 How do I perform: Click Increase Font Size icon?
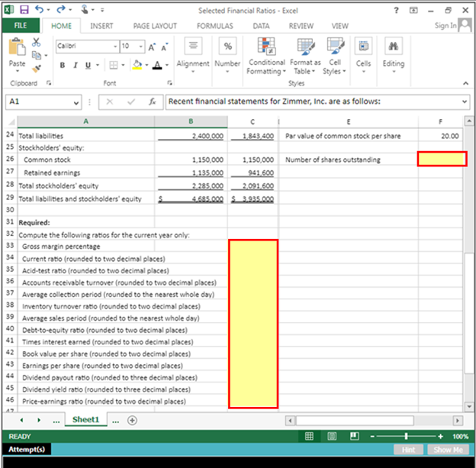click(152, 47)
